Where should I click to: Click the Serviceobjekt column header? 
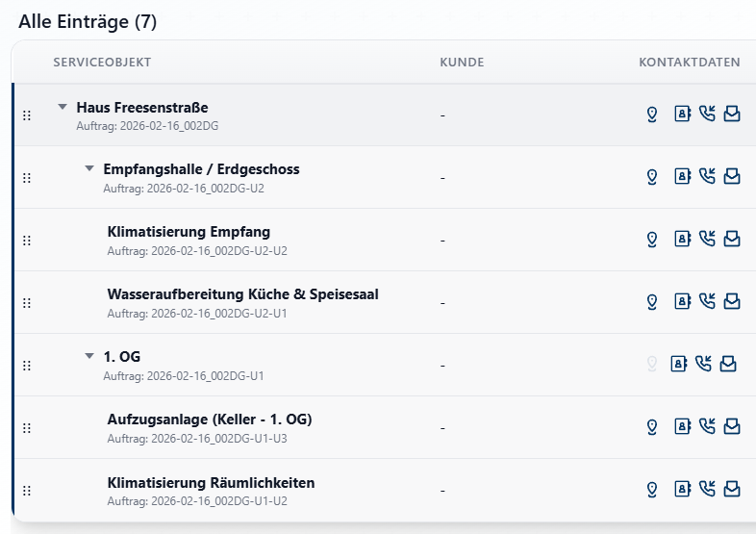click(x=102, y=63)
